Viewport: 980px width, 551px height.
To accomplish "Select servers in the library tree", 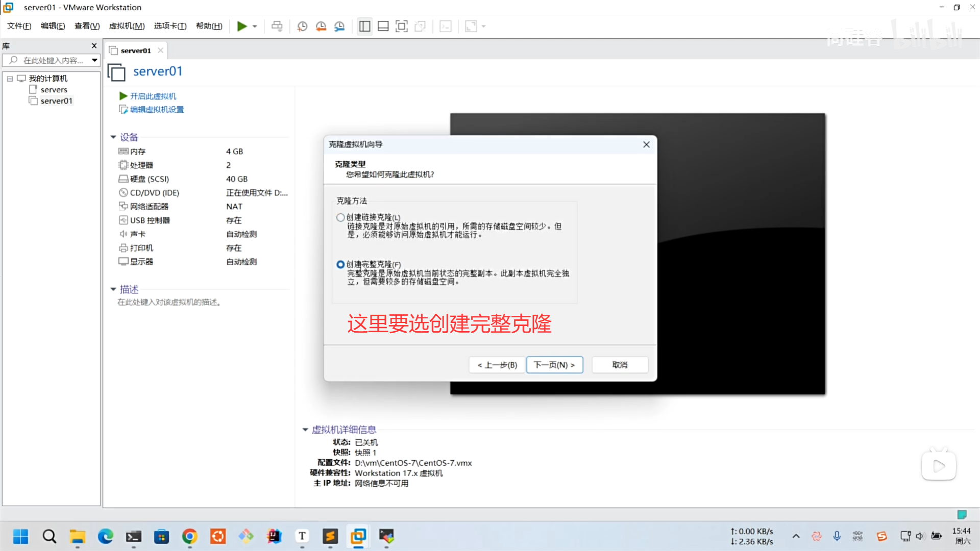I will tap(54, 90).
